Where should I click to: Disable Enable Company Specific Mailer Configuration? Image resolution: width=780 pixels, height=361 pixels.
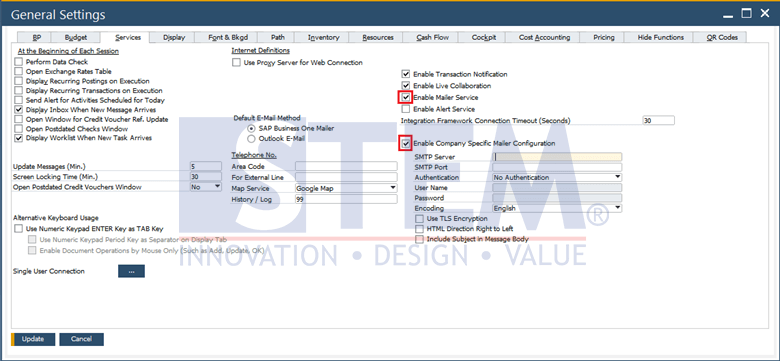tap(406, 144)
